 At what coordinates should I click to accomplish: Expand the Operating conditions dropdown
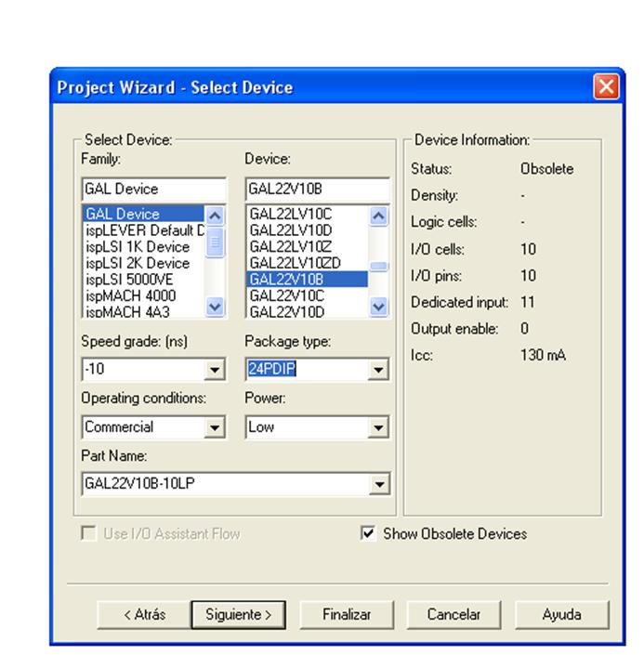click(215, 427)
